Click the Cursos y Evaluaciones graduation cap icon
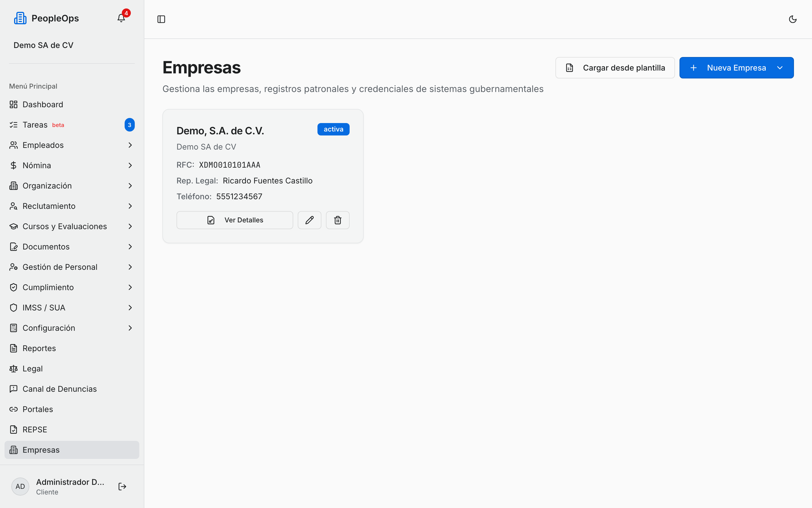The height and width of the screenshot is (508, 812). coord(14,226)
